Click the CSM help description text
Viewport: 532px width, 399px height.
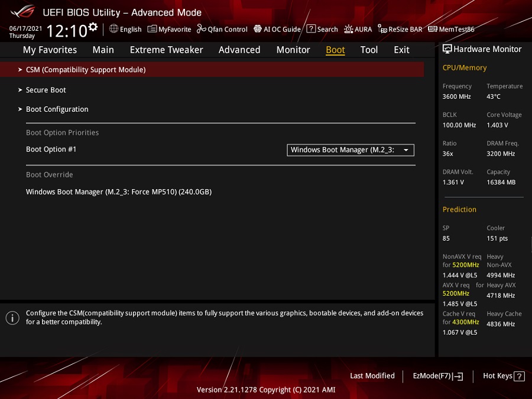click(225, 317)
